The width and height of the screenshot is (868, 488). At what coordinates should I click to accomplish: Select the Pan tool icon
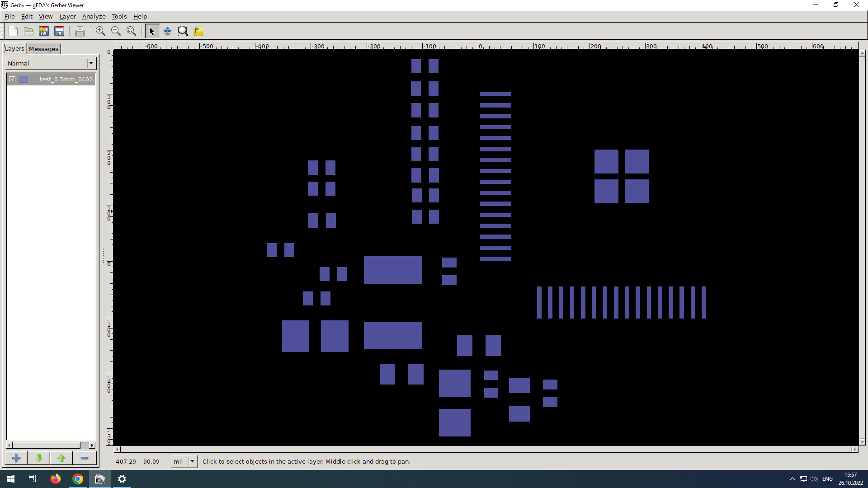click(167, 31)
